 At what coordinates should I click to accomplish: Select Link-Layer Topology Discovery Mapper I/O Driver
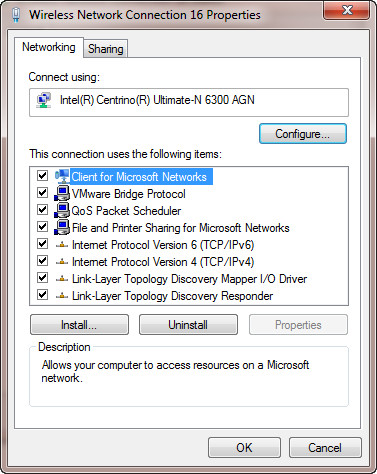pyautogui.click(x=189, y=279)
